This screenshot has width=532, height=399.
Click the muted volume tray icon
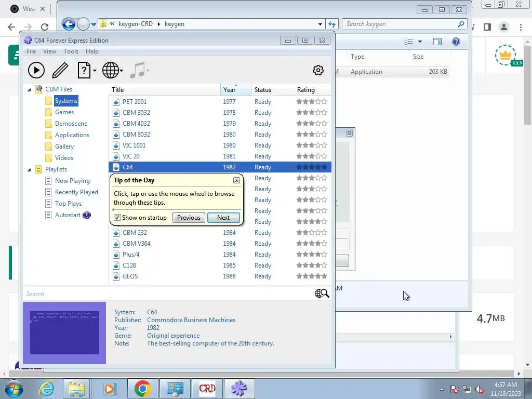click(480, 390)
